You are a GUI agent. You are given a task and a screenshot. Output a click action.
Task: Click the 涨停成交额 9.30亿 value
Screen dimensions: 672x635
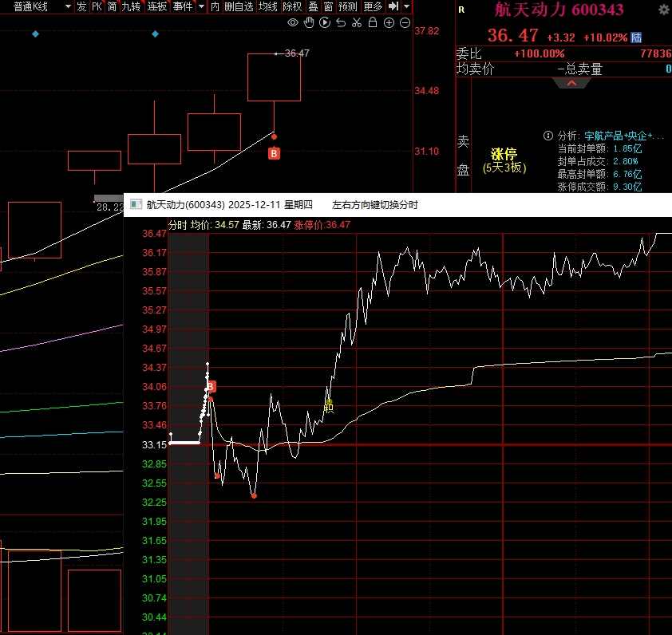point(627,187)
